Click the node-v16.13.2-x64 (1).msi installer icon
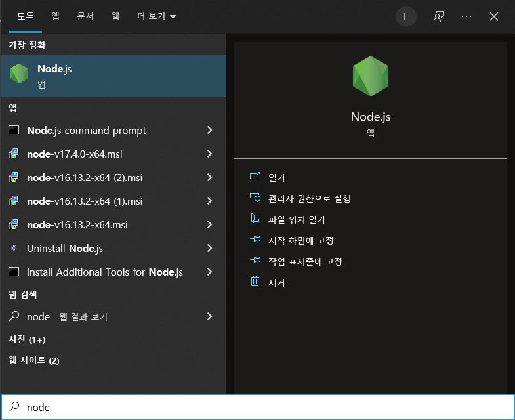 pos(14,201)
